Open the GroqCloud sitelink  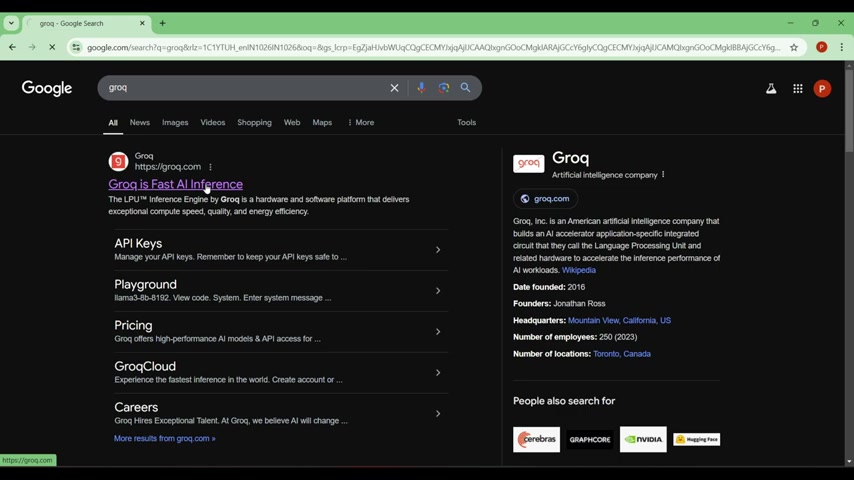(x=145, y=366)
